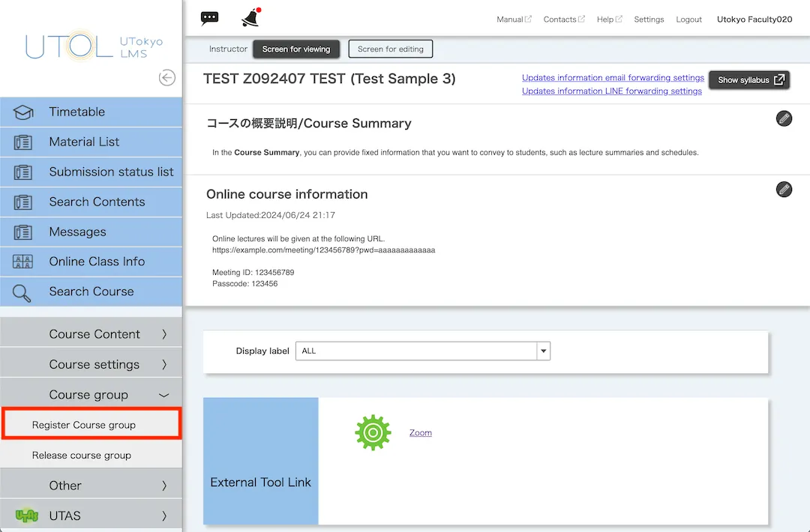Click the green gear Zoom tool icon
This screenshot has width=810, height=532.
[373, 432]
